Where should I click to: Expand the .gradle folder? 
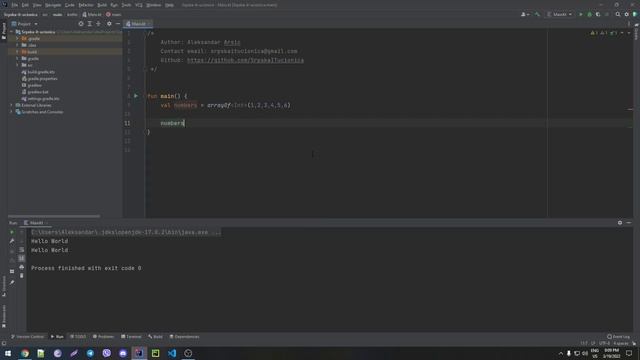(17, 38)
